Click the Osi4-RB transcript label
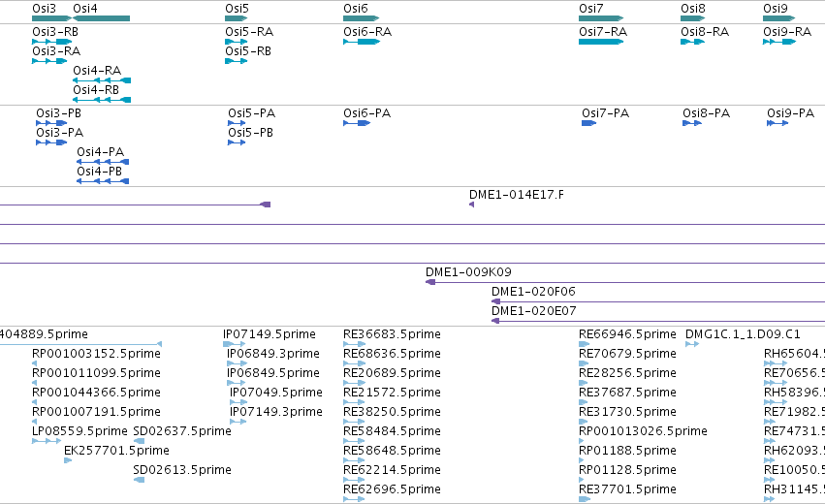Viewport: 825px width, 504px height. tap(96, 90)
